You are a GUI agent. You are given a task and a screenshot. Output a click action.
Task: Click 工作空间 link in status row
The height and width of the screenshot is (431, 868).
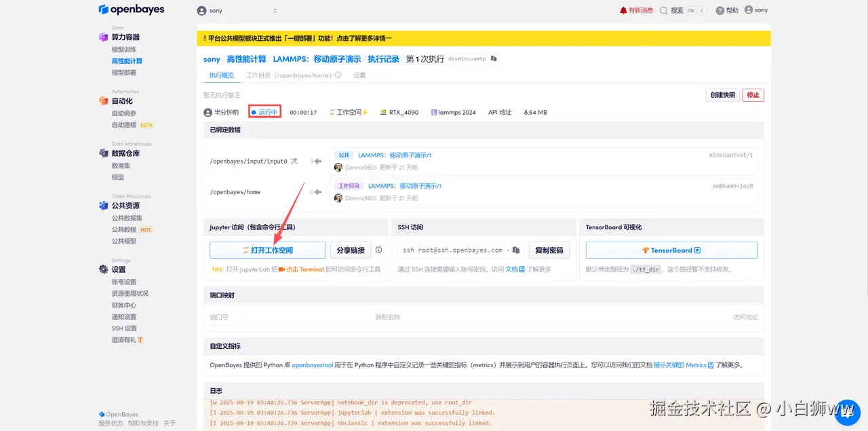coord(349,113)
